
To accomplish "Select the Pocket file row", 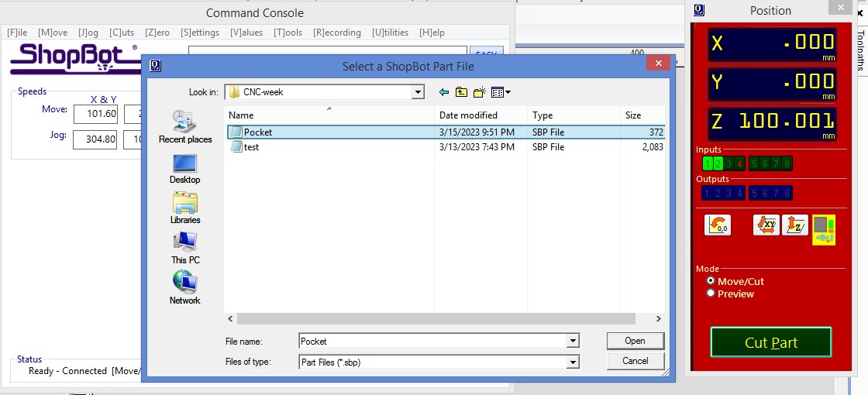I will tap(446, 132).
